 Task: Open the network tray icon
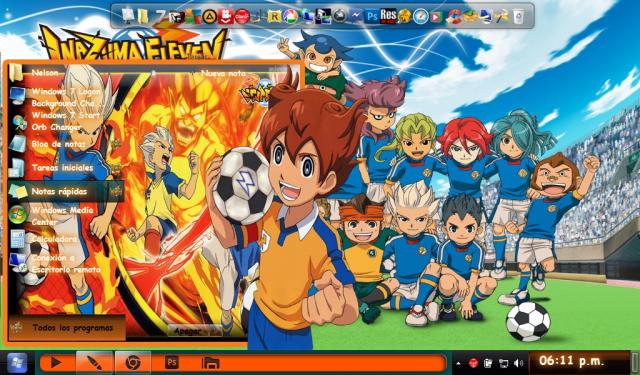[504, 363]
